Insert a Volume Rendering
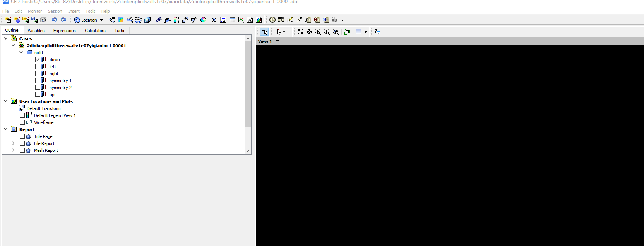Screen dimensions: 644x246 pos(147,20)
